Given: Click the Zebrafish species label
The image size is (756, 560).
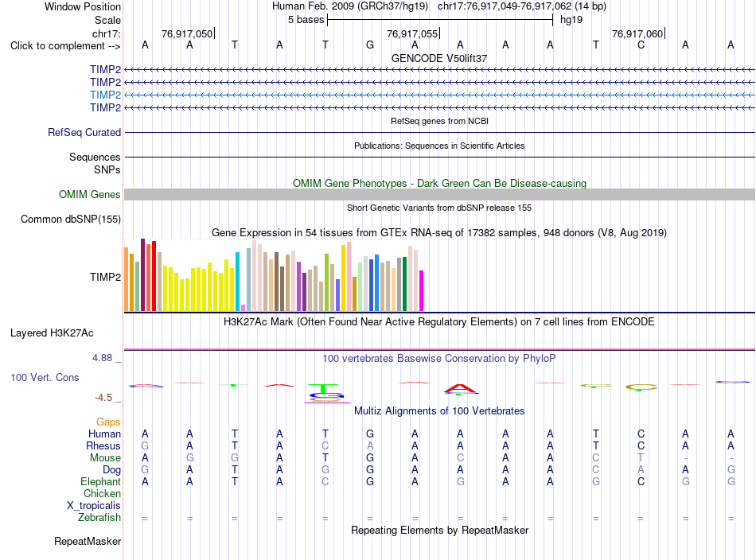Looking at the screenshot, I should 99,517.
